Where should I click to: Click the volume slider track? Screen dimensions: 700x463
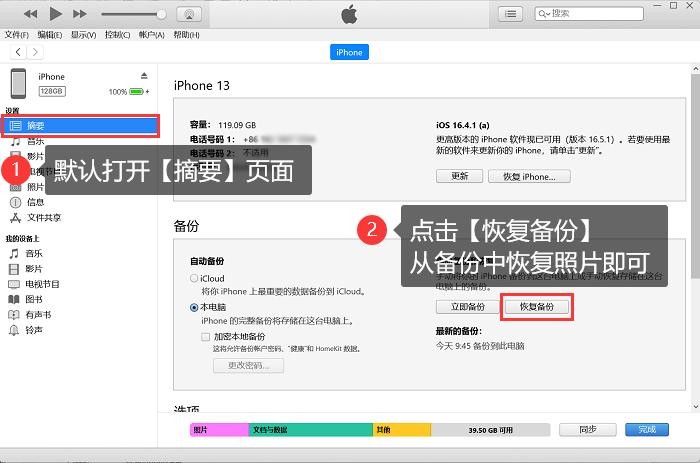tap(132, 14)
